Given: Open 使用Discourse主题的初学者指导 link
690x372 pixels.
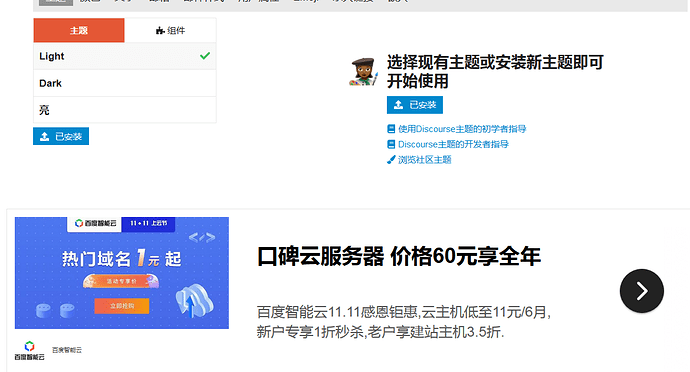Looking at the screenshot, I should click(462, 129).
